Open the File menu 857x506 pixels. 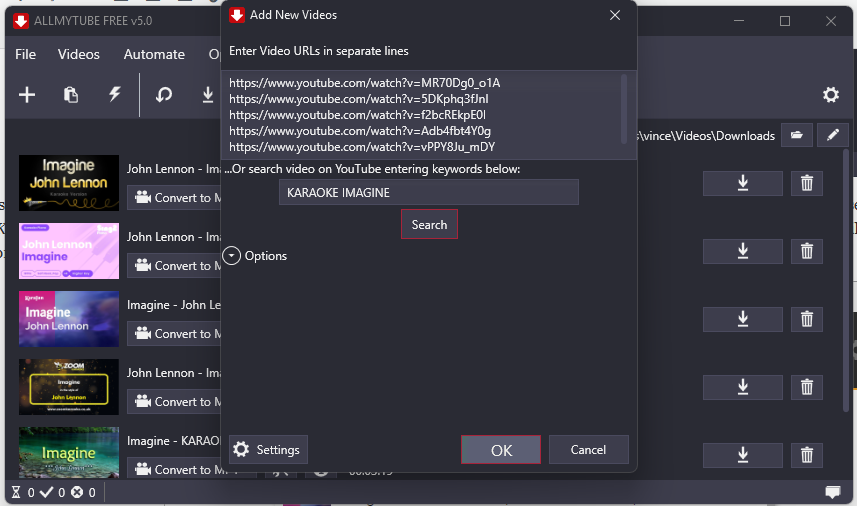coord(26,54)
